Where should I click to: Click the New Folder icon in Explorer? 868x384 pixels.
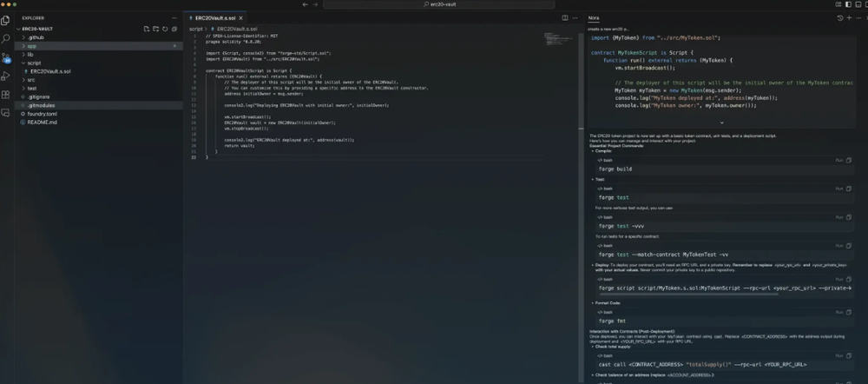click(x=155, y=29)
